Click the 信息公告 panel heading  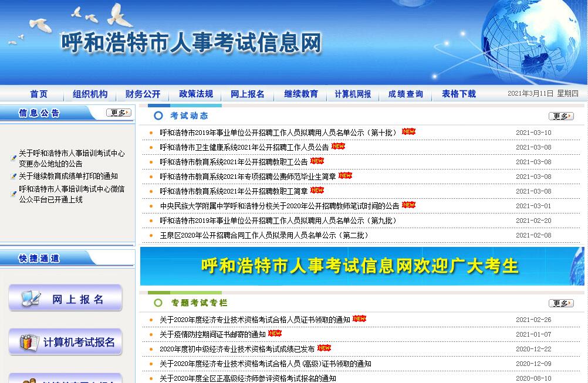39,113
